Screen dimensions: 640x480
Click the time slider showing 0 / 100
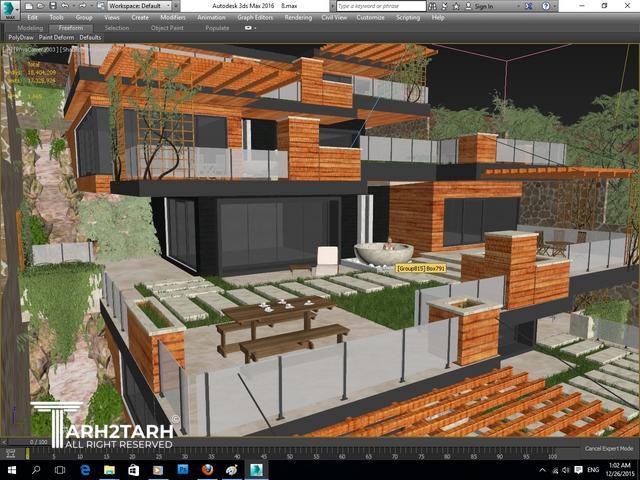click(38, 441)
